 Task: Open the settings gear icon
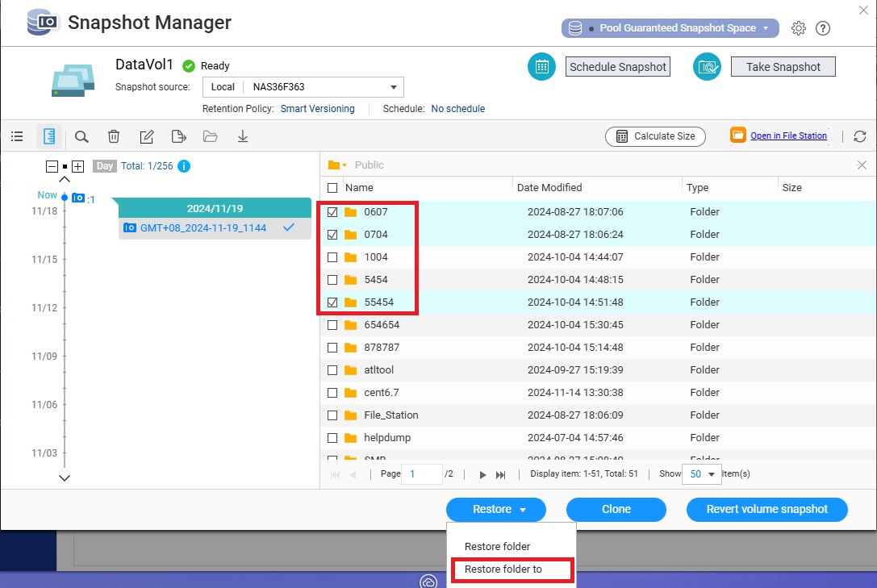pos(799,28)
